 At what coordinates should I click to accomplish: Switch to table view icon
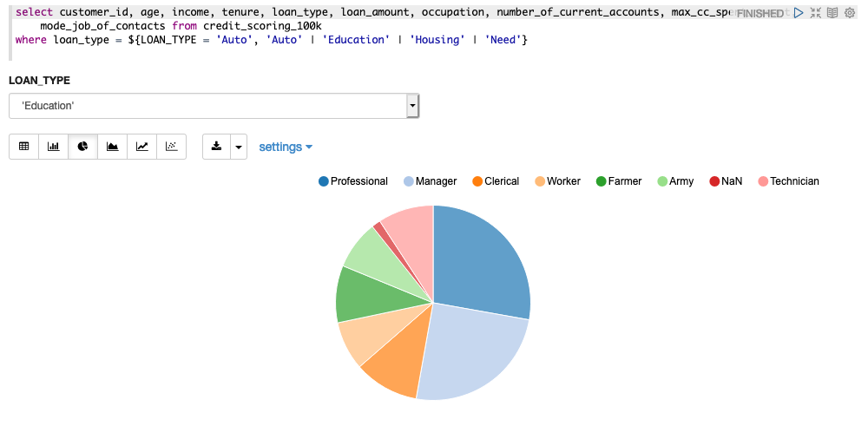pyautogui.click(x=23, y=147)
